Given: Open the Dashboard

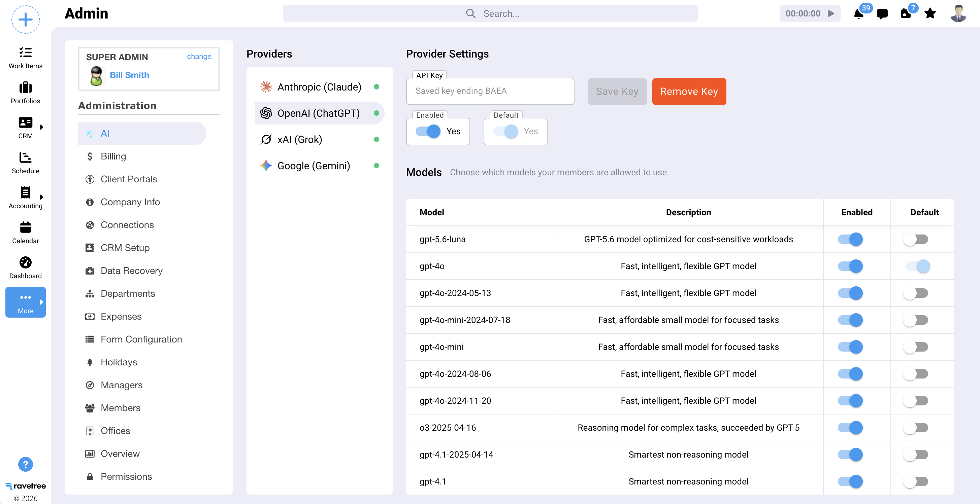Looking at the screenshot, I should tap(26, 267).
